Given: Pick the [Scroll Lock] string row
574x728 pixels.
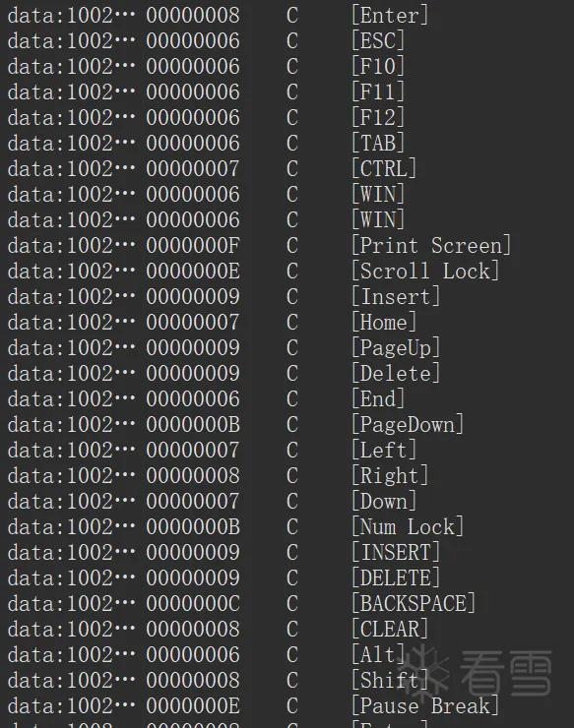Looking at the screenshot, I should pyautogui.click(x=287, y=271).
